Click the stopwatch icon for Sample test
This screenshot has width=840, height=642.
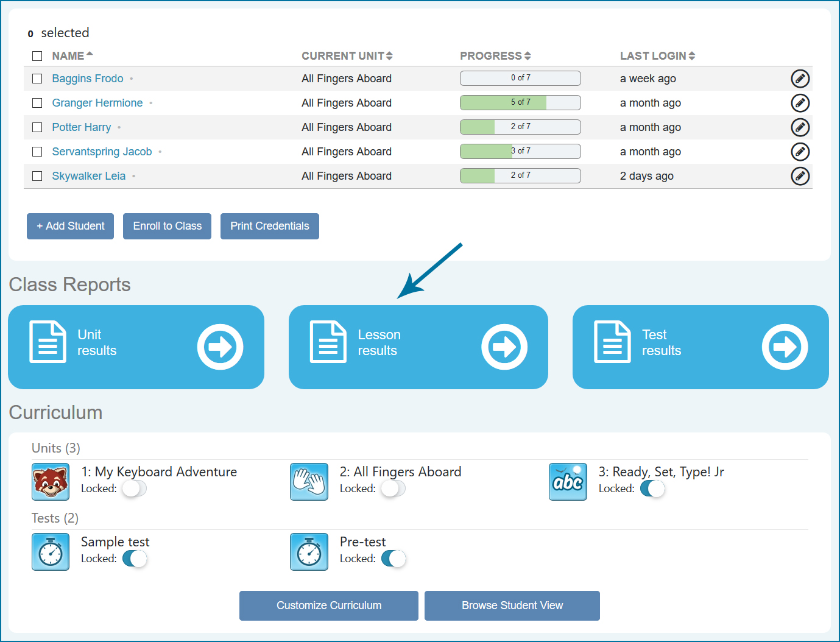51,552
